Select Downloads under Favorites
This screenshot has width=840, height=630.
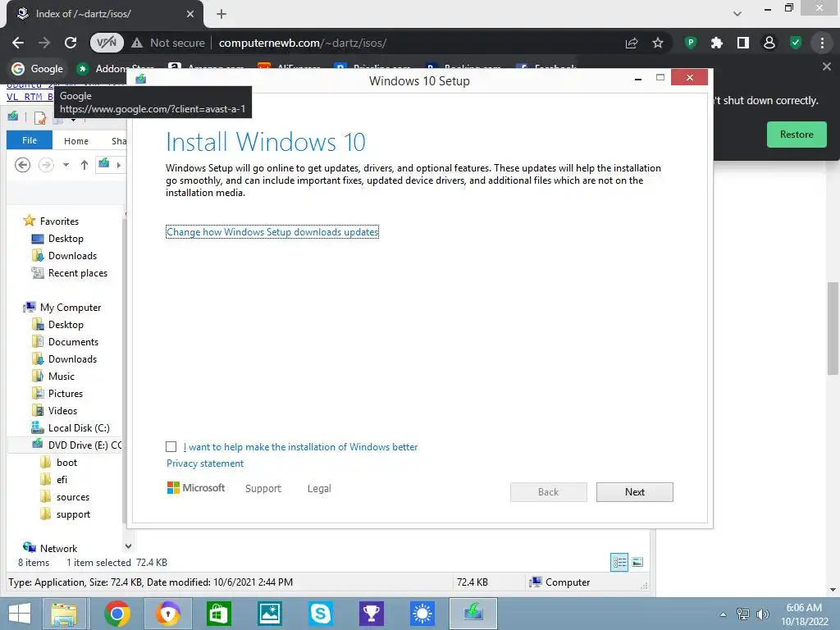point(64,256)
